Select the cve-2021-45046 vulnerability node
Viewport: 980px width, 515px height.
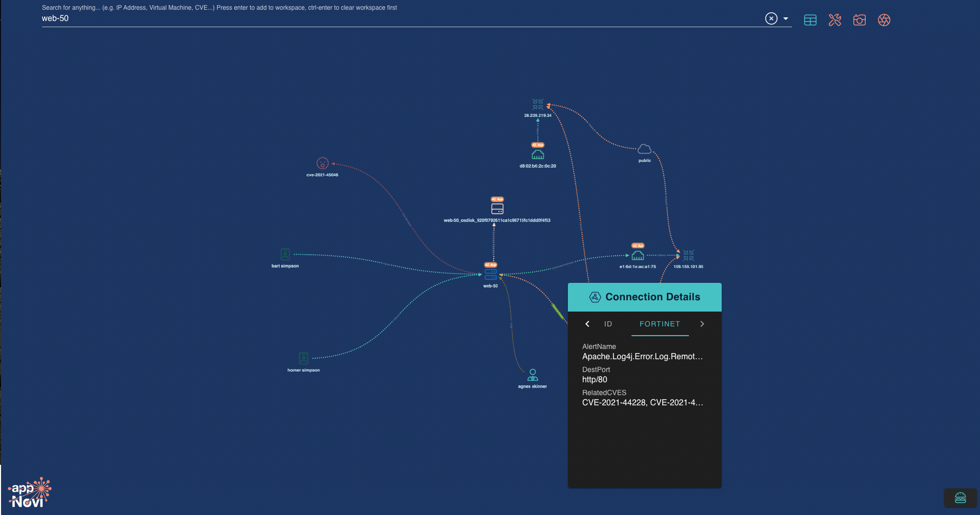(x=322, y=163)
